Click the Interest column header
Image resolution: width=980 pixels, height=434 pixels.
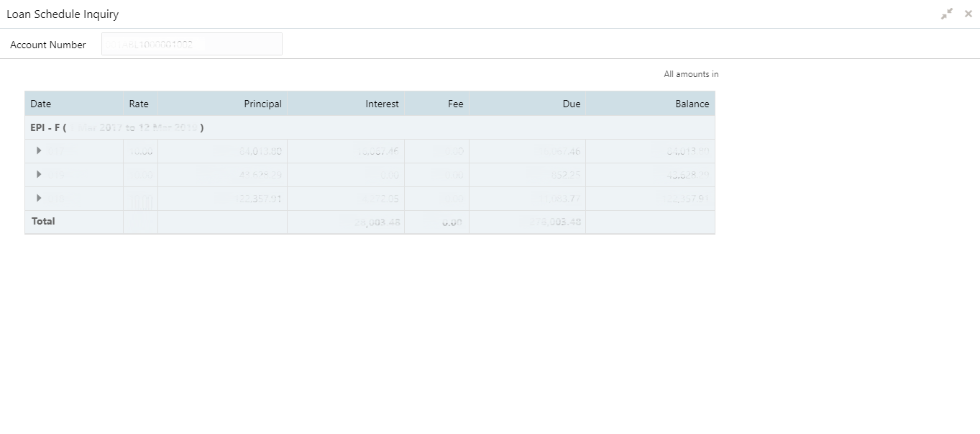point(346,104)
